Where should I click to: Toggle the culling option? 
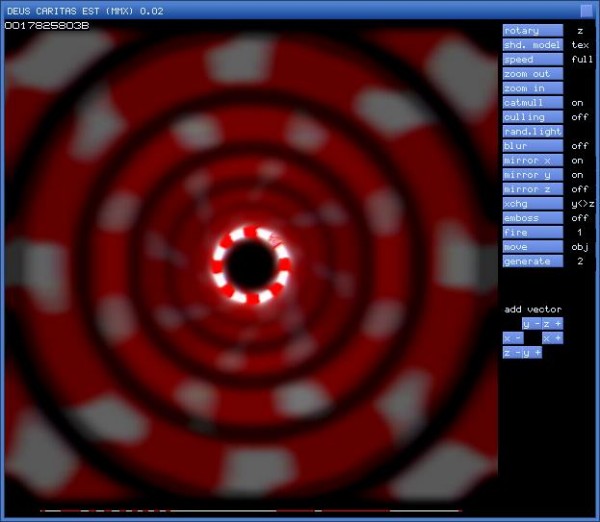pyautogui.click(x=532, y=117)
